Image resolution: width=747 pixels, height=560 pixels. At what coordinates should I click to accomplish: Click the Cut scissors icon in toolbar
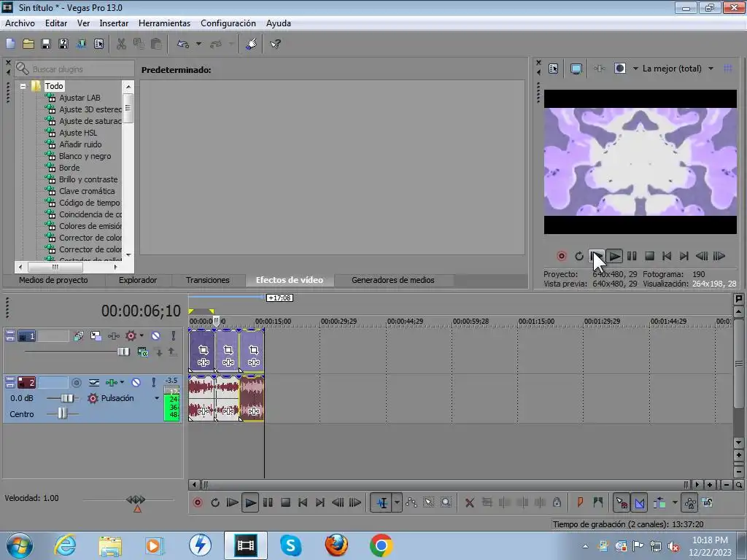(x=122, y=44)
